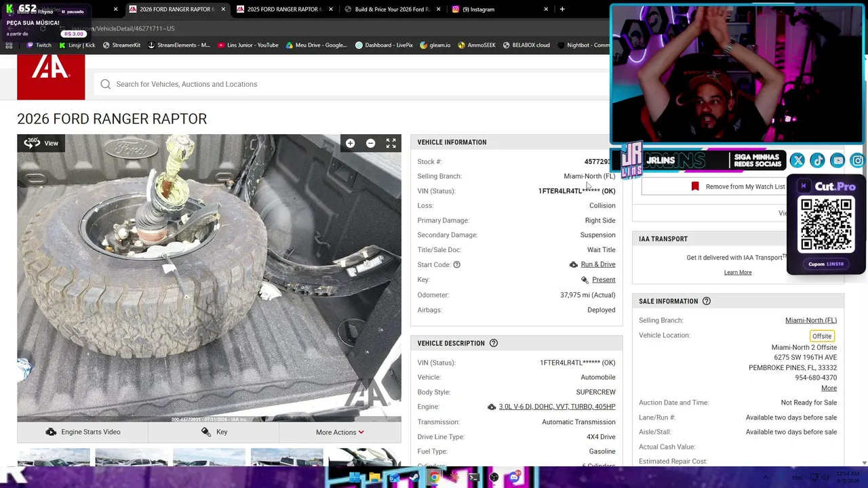Expand the More Actions dropdown

(340, 432)
